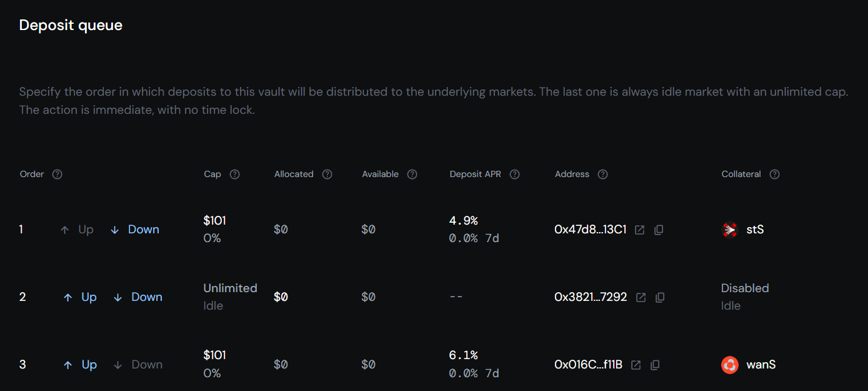Screen dimensions: 868x391
Task: Click the 0x47d8...13C1 address text
Action: (589, 230)
